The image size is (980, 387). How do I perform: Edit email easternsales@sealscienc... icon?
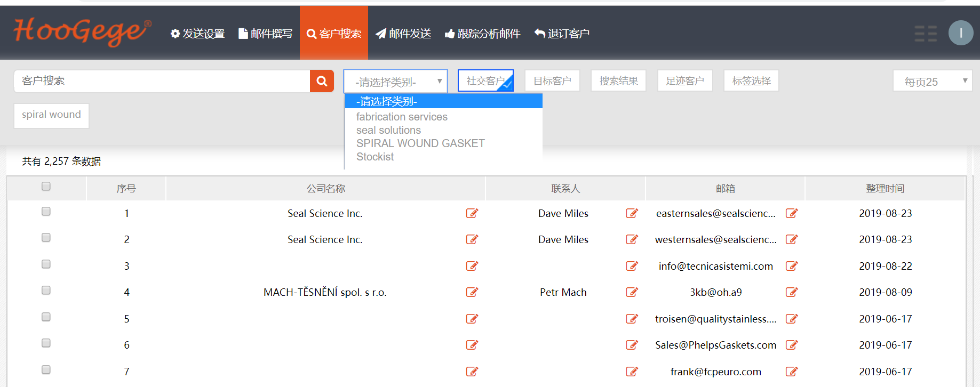(x=792, y=213)
